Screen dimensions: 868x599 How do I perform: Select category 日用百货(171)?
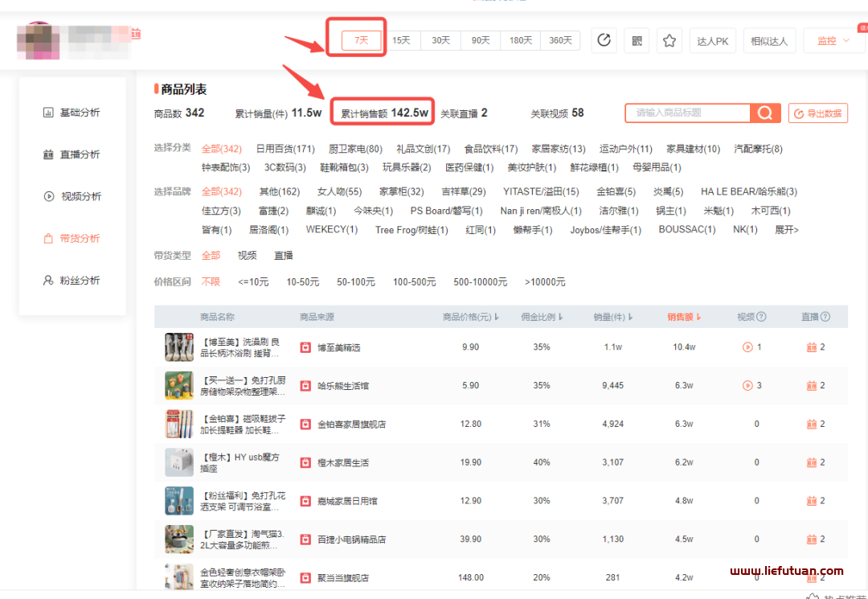click(x=285, y=149)
